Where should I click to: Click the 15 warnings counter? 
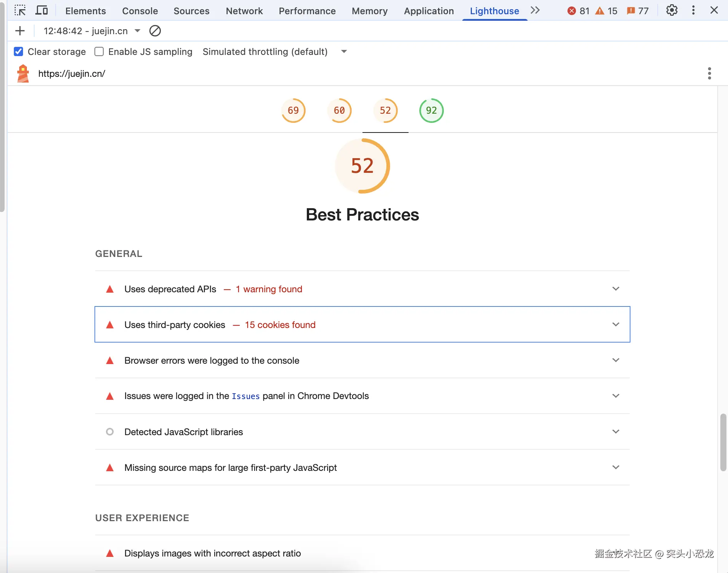(606, 11)
